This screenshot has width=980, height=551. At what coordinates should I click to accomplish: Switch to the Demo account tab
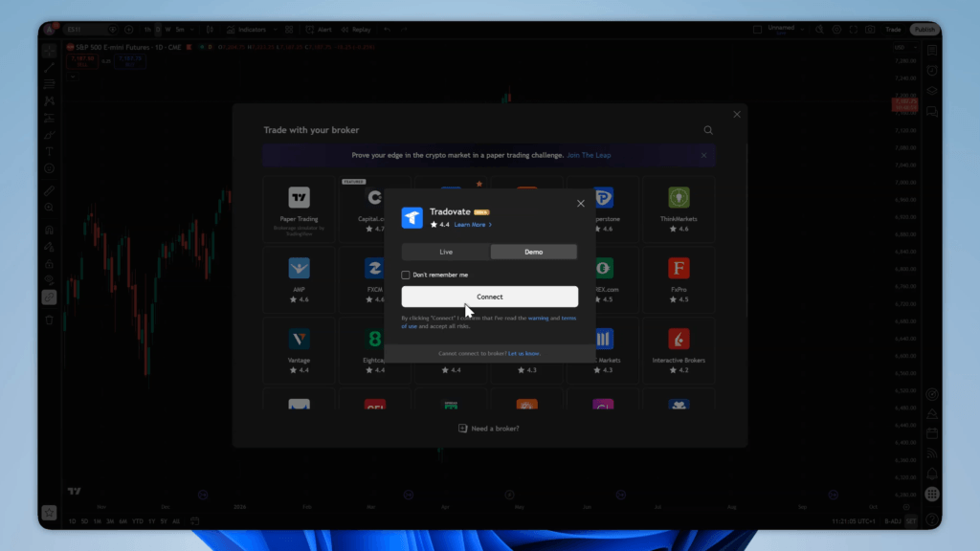(533, 252)
